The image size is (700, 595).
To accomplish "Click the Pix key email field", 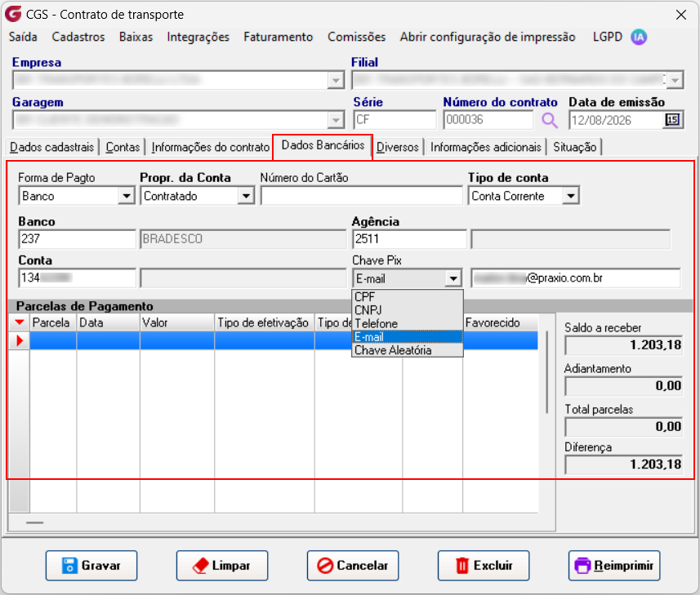I will [576, 278].
